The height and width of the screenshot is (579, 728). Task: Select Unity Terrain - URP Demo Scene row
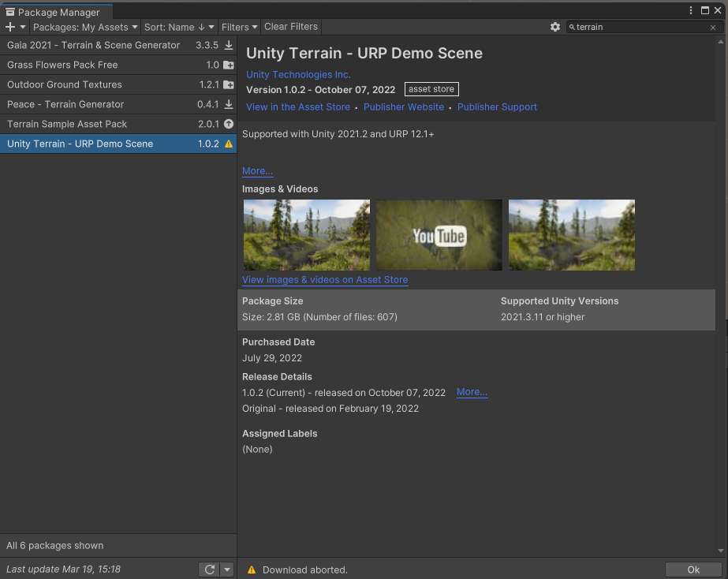[x=118, y=144]
